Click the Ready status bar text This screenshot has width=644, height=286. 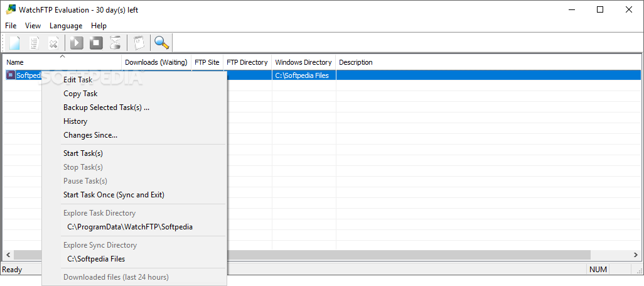tap(12, 270)
